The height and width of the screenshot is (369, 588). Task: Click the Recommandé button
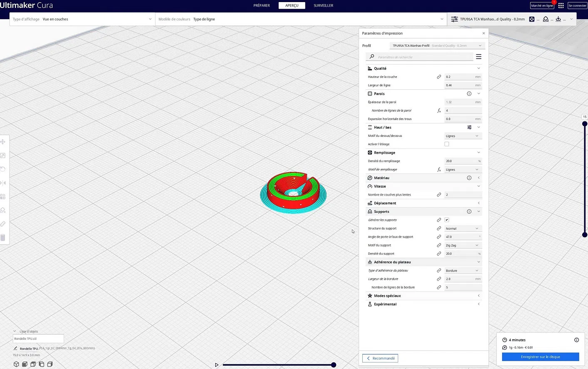(380, 358)
